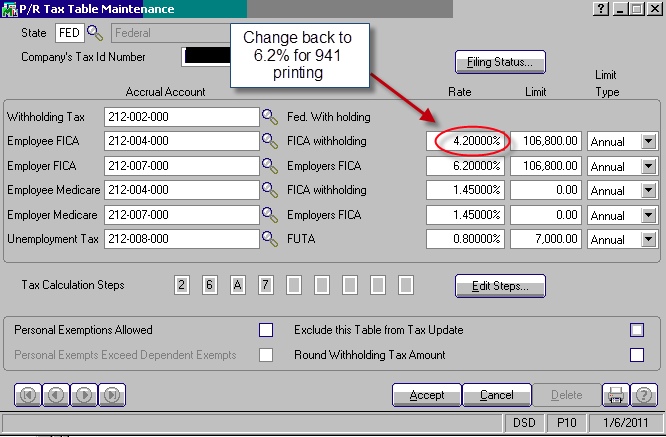This screenshot has width=666, height=437.
Task: Click the Edit Steps button
Action: click(x=500, y=286)
